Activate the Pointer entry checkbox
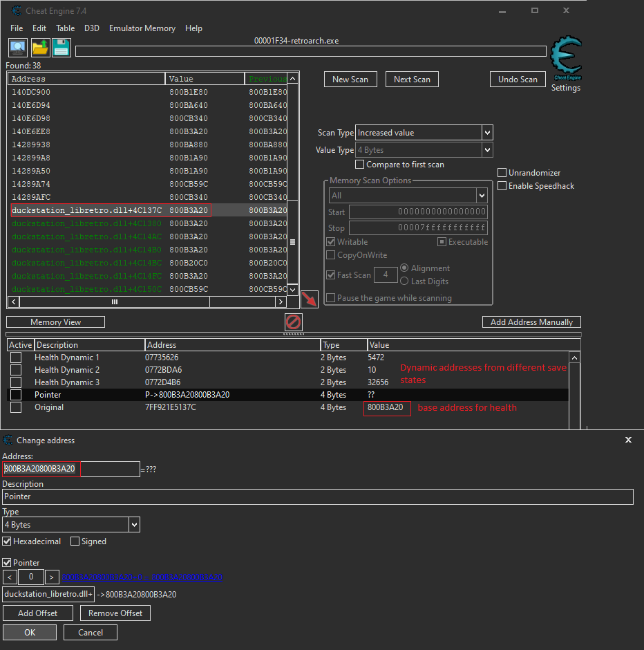This screenshot has width=644, height=650. pos(16,395)
